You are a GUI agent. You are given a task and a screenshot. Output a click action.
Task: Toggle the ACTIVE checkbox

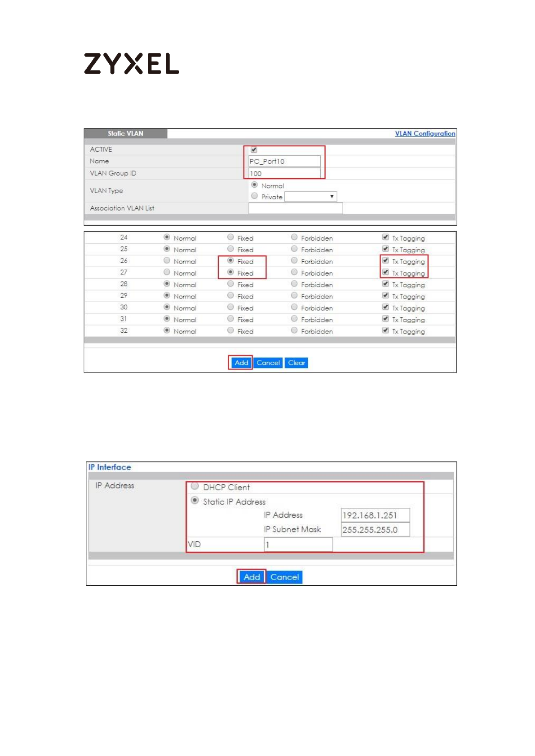click(x=254, y=149)
